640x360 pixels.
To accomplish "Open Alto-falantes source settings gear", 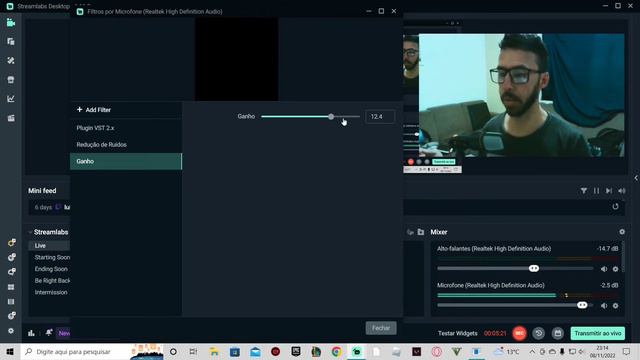I will click(x=616, y=269).
